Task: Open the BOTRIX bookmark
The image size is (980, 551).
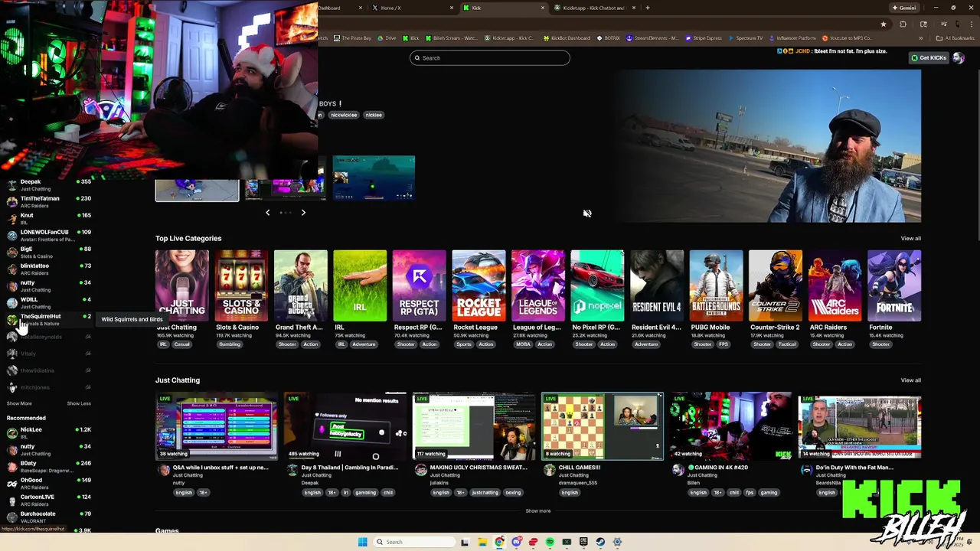Action: click(x=608, y=37)
